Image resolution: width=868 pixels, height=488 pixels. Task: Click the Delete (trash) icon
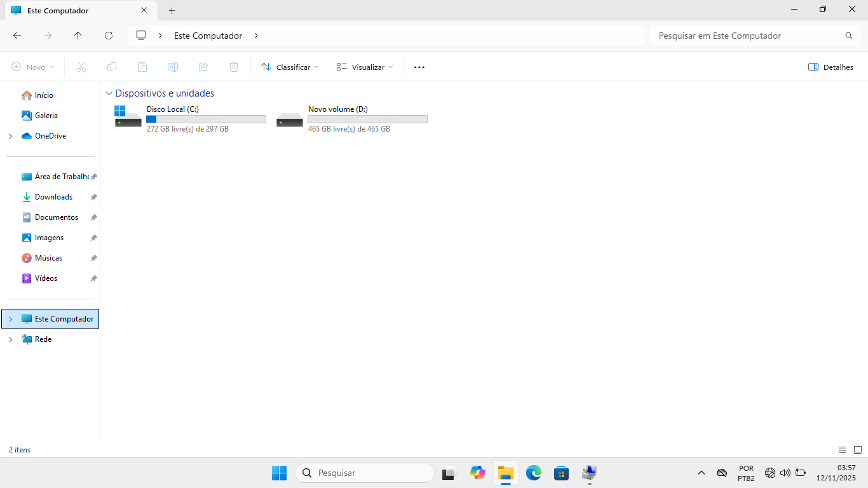pos(234,67)
